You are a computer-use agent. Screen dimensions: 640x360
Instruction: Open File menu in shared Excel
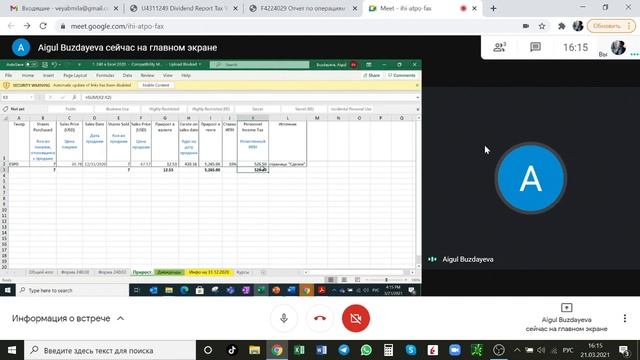coord(8,76)
